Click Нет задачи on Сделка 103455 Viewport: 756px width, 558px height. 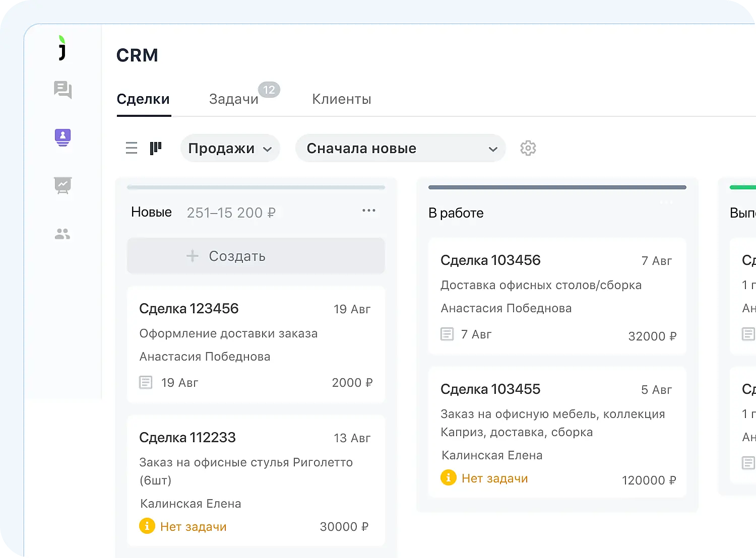[x=494, y=478]
